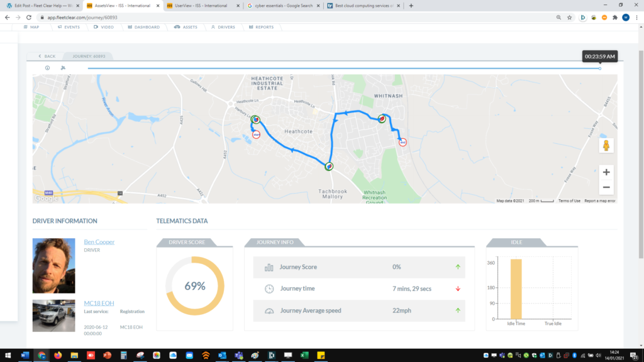Select the IDLE panel tab
The image size is (644, 362).
(x=516, y=242)
